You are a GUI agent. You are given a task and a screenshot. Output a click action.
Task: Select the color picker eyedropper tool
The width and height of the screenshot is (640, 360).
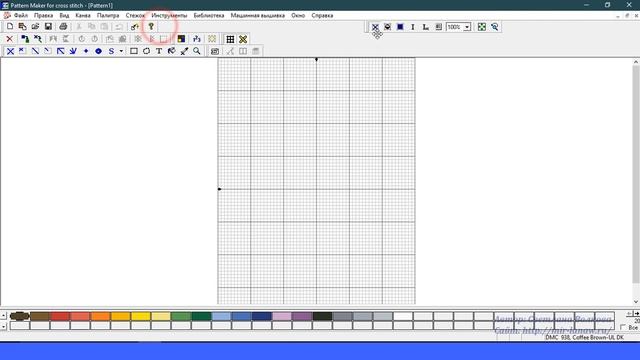coord(184,51)
